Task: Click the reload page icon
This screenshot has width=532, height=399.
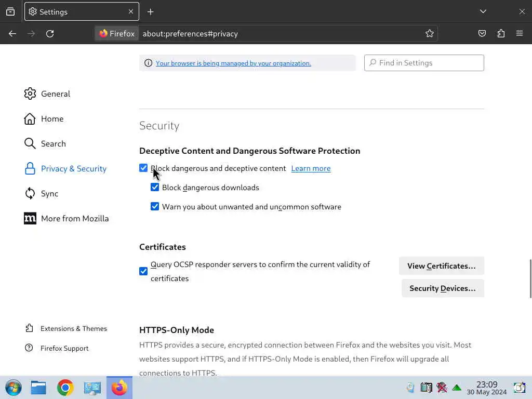Action: [x=50, y=34]
